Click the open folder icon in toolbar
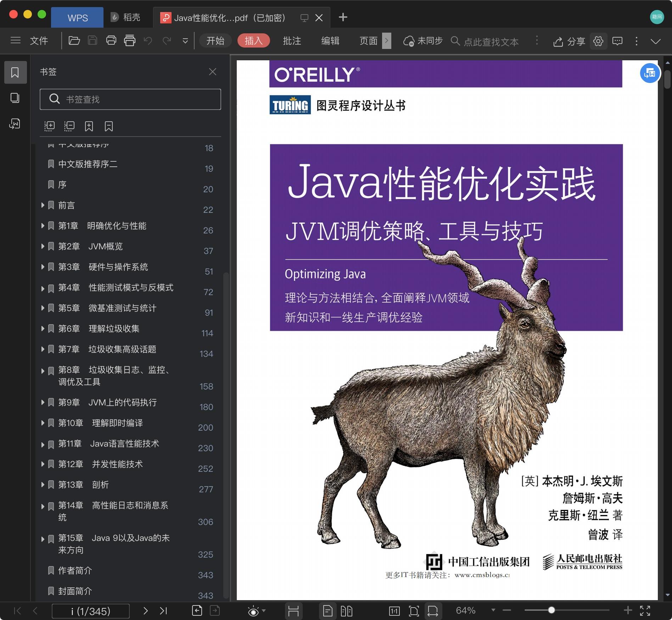The height and width of the screenshot is (620, 672). pyautogui.click(x=74, y=40)
